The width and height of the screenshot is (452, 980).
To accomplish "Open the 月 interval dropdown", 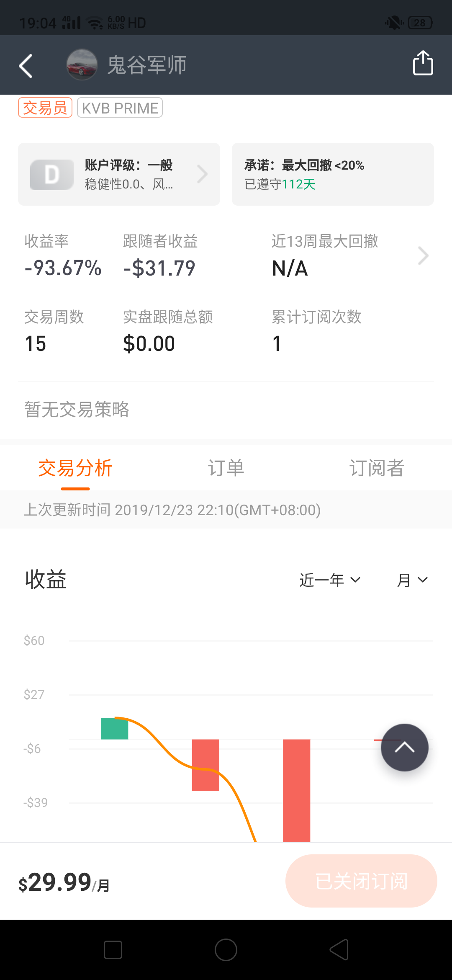I will 412,580.
